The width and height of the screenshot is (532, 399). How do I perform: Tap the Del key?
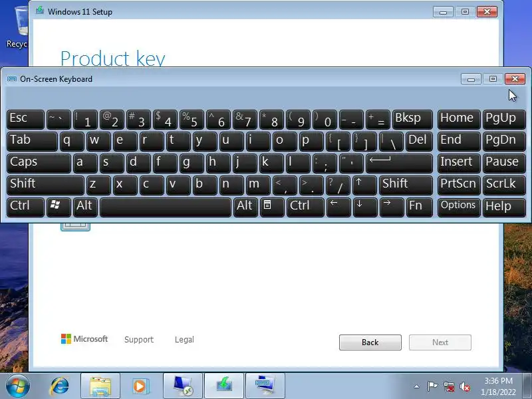pos(419,142)
